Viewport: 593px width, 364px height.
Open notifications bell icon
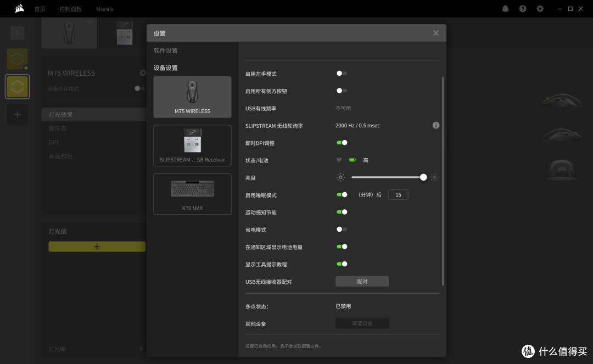pos(505,9)
